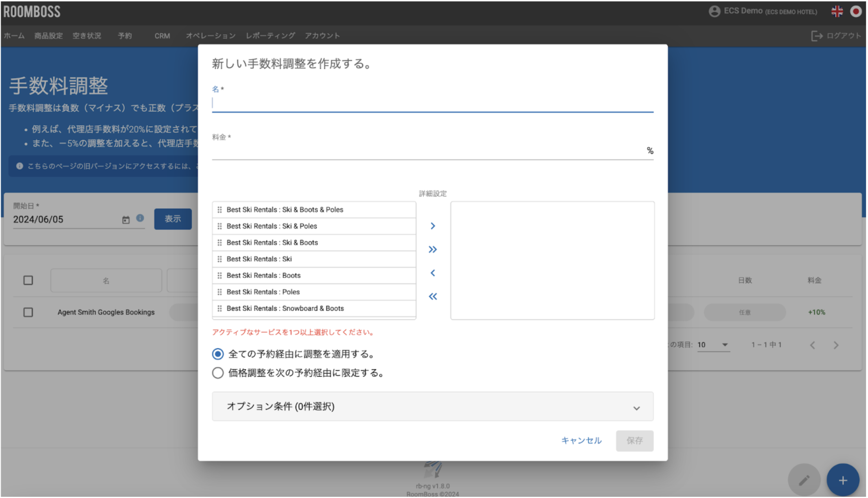Viewport: 868px width, 498px height.
Task: Move all services using double right arrow
Action: tap(432, 249)
